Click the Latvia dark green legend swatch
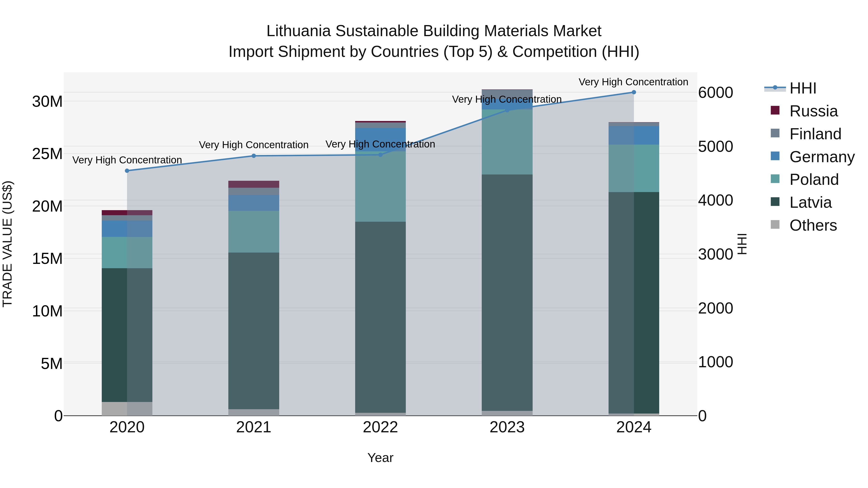 pos(775,201)
